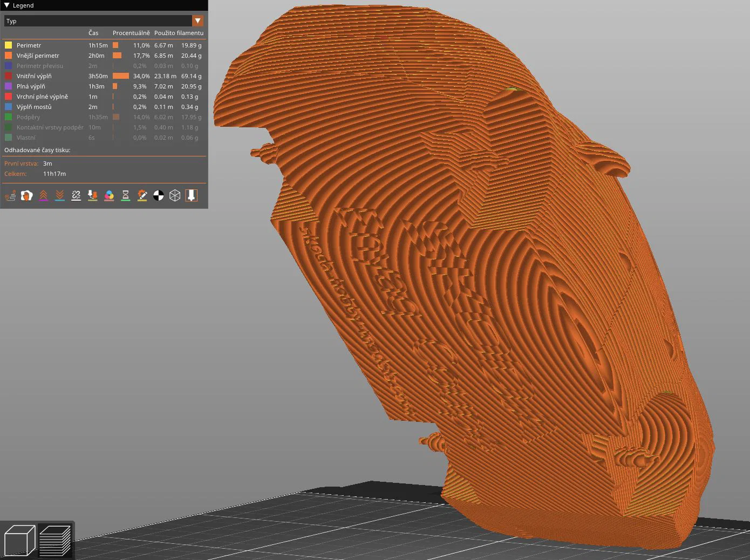Toggle Perimetr feature visibility
The image size is (750, 560).
(103, 45)
